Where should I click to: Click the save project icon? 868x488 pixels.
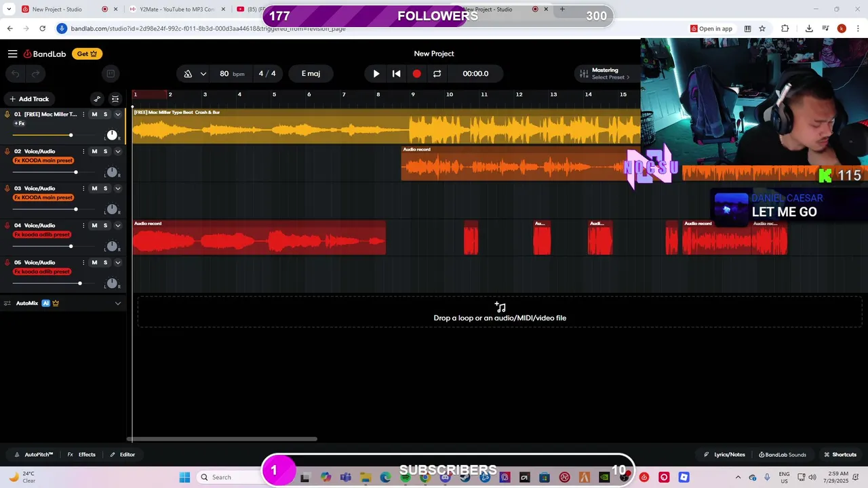click(111, 74)
